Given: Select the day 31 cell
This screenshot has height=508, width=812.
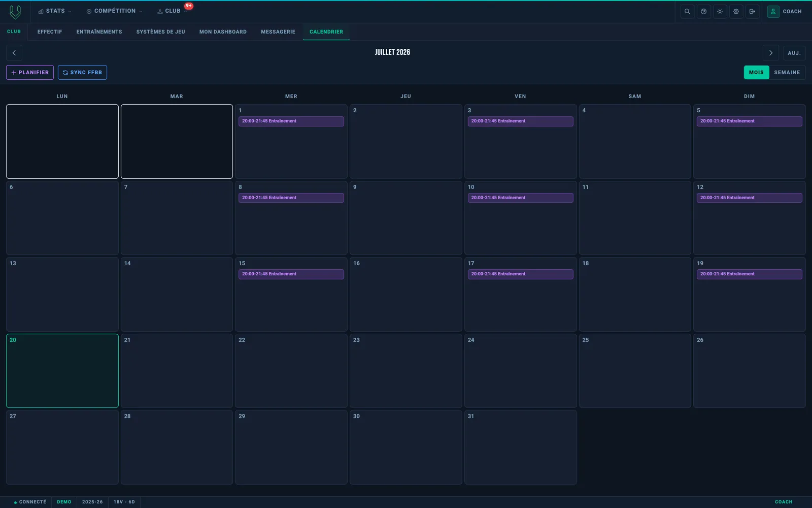Looking at the screenshot, I should coord(520,447).
